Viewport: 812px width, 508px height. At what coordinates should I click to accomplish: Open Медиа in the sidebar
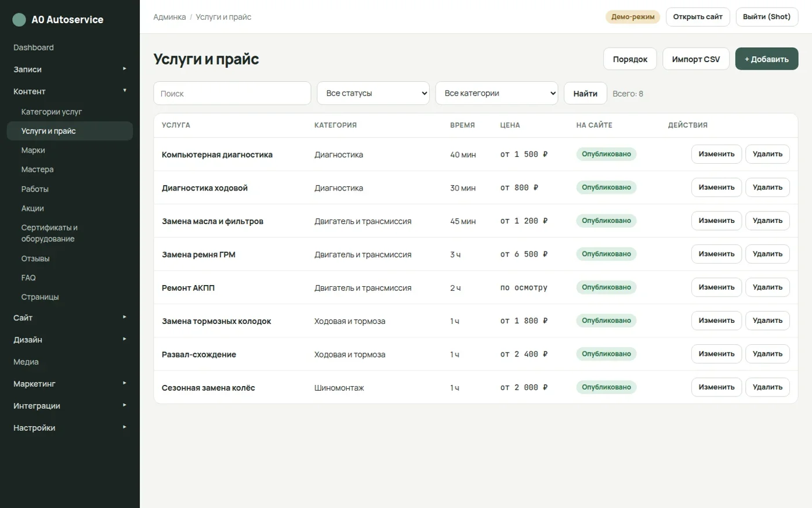pyautogui.click(x=70, y=362)
